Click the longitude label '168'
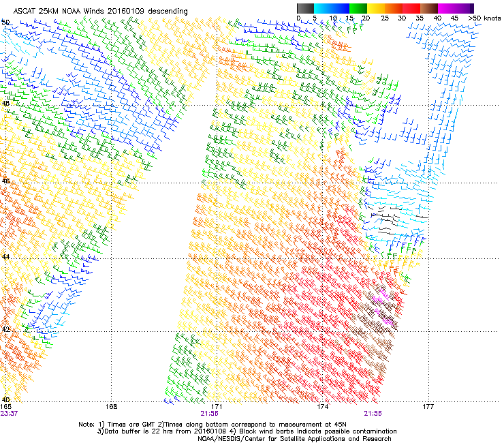 (x=111, y=407)
